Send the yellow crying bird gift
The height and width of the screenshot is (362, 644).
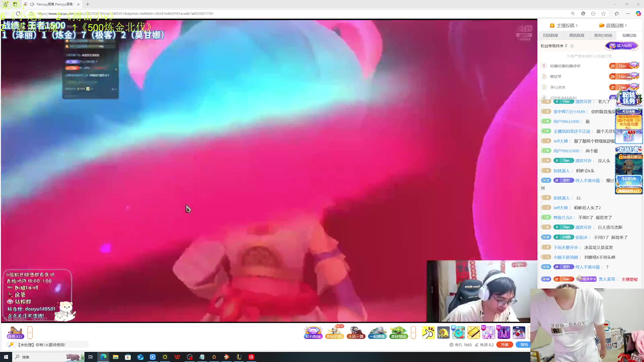443,333
